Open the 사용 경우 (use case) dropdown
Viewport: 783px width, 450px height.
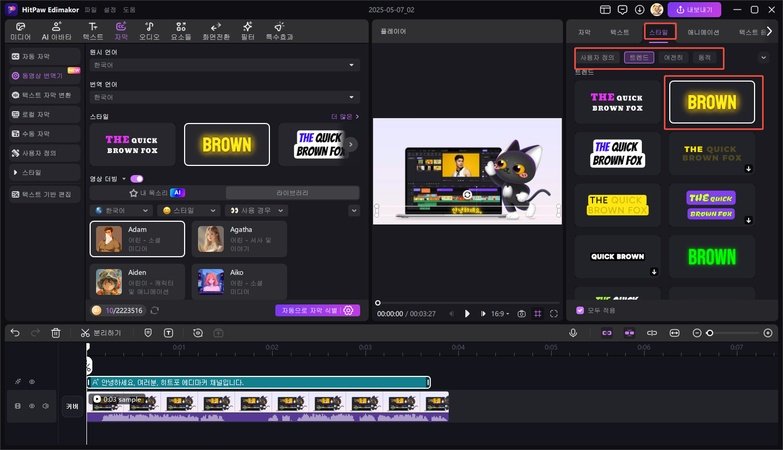click(257, 211)
